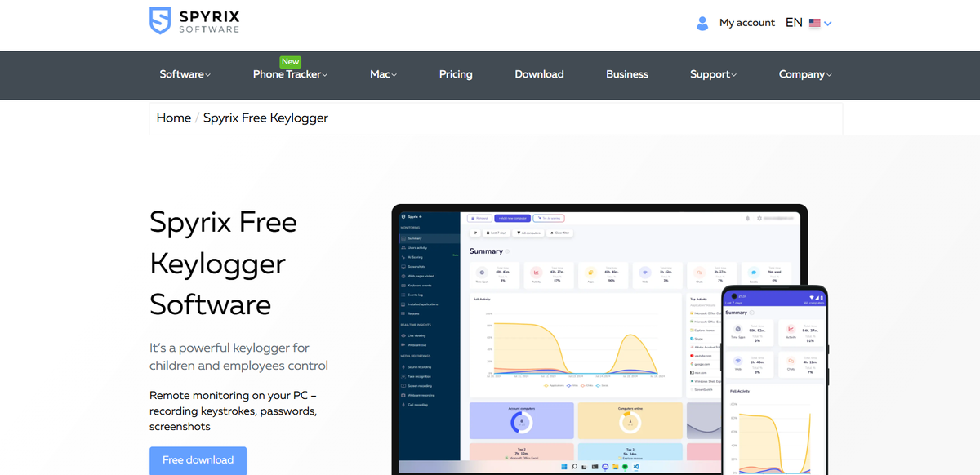This screenshot has height=475, width=980.
Task: Navigate to Home via the breadcrumb
Action: tap(173, 118)
